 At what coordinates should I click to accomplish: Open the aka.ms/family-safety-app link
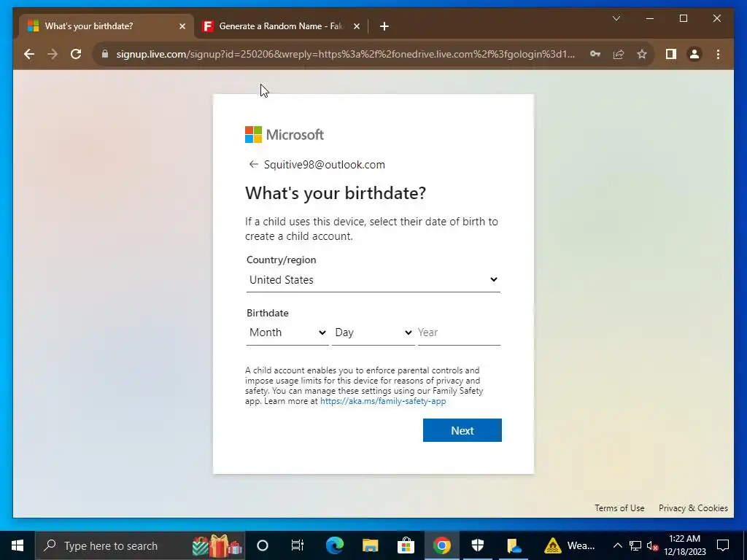383,401
